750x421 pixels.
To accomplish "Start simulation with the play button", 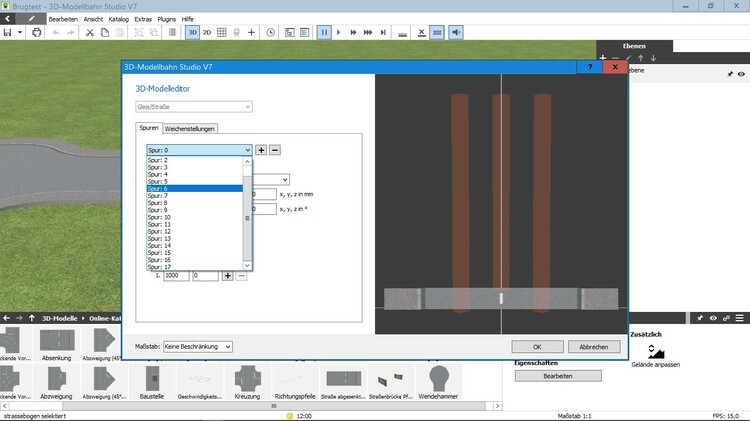I will [x=339, y=33].
